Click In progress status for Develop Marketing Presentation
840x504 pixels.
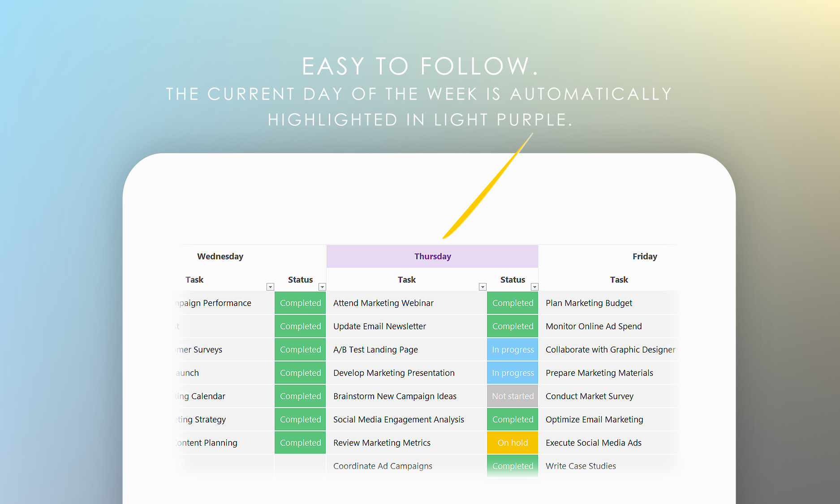pyautogui.click(x=513, y=373)
